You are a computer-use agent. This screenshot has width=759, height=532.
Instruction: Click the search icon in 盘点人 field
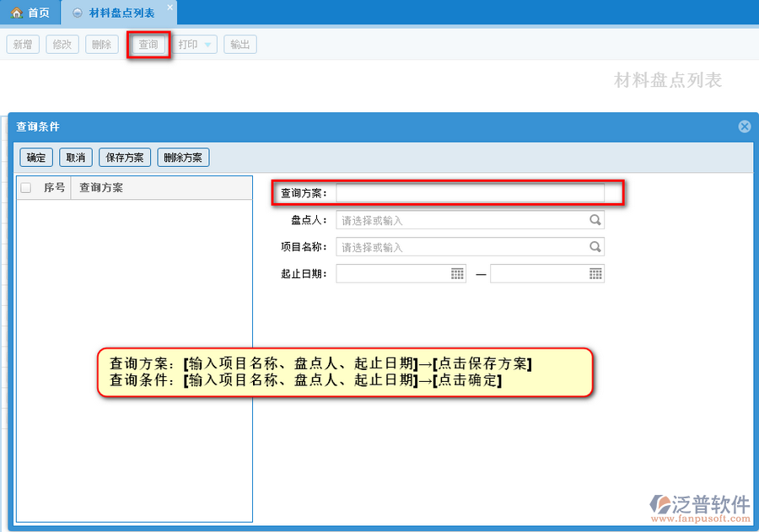tap(595, 220)
